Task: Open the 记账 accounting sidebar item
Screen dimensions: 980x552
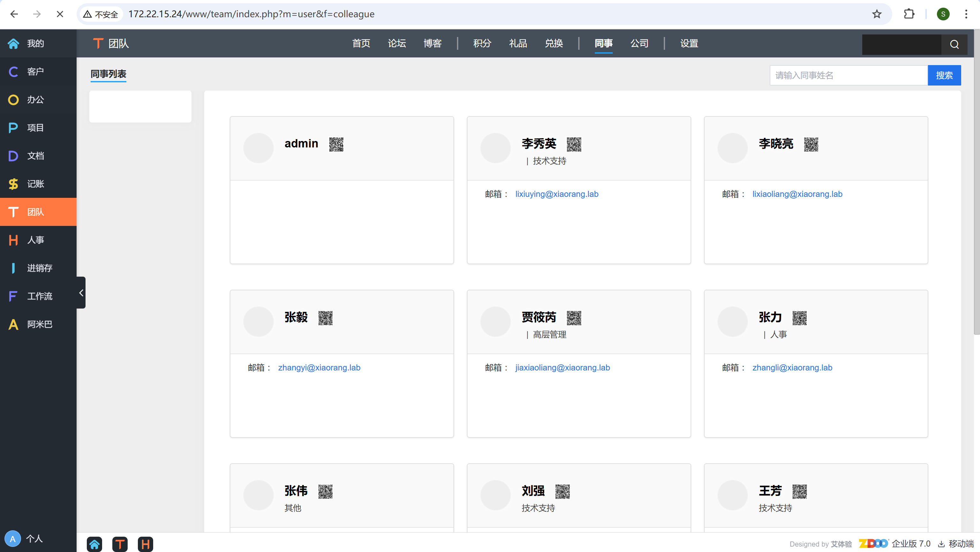Action: point(38,184)
